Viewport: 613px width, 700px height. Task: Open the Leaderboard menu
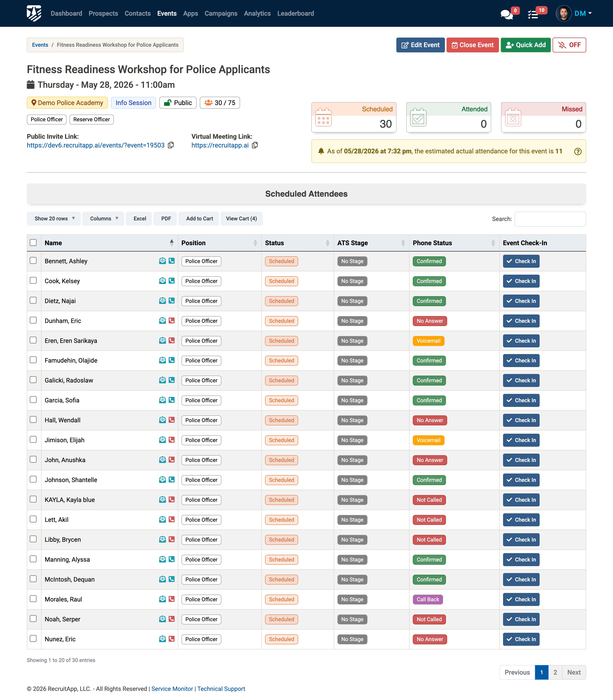[x=296, y=13]
